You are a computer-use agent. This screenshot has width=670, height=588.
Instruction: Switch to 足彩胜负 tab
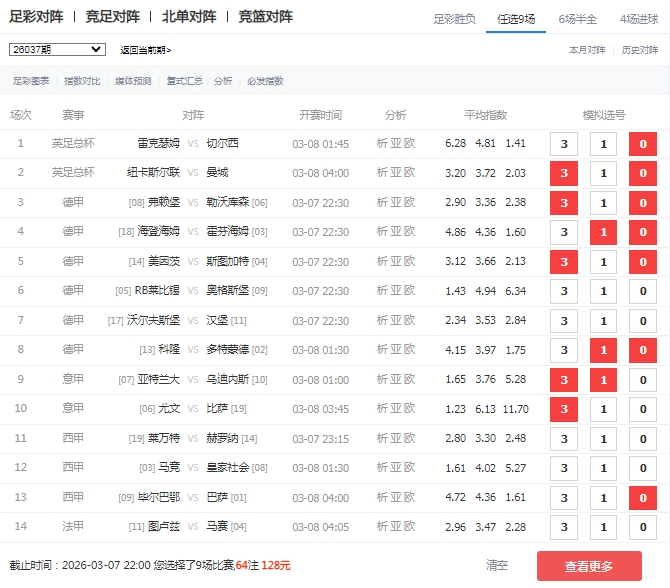[x=454, y=19]
